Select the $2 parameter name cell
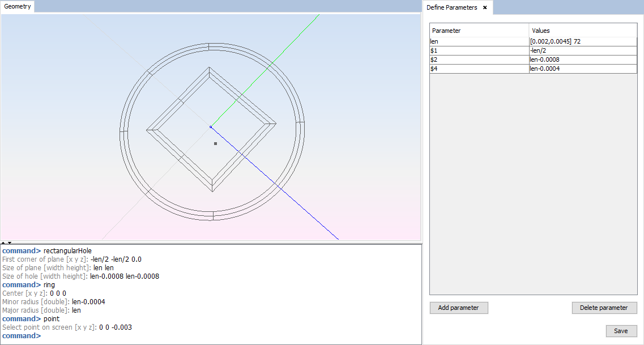The width and height of the screenshot is (644, 345). pos(479,59)
